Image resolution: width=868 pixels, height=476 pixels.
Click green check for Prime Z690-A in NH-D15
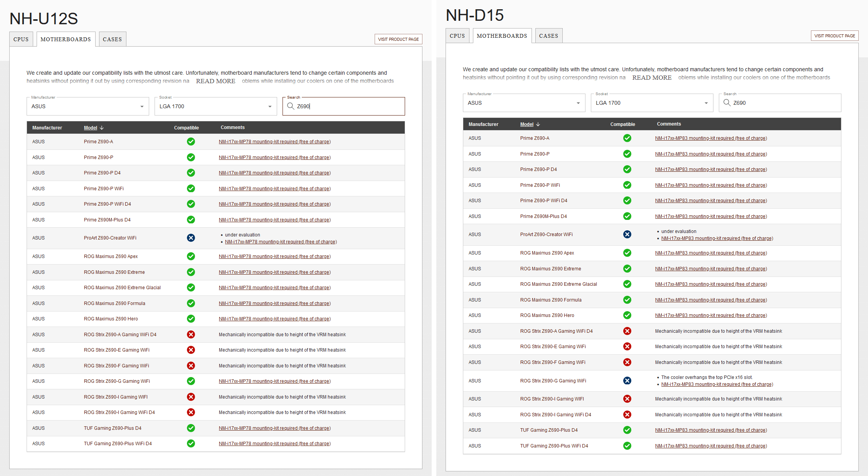627,138
